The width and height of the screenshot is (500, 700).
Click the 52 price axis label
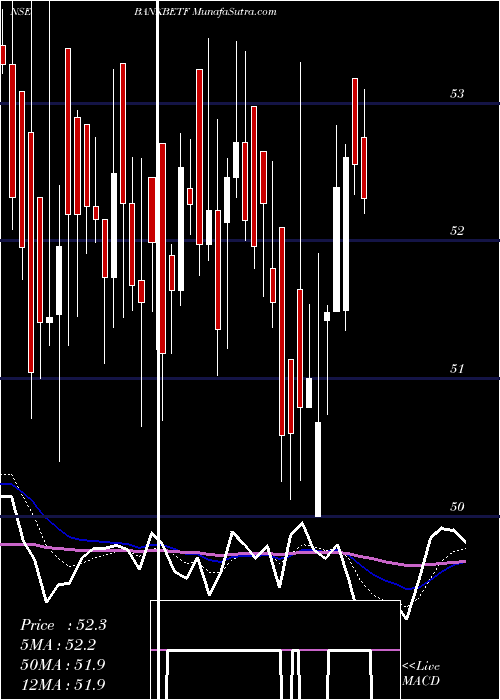[x=457, y=231]
